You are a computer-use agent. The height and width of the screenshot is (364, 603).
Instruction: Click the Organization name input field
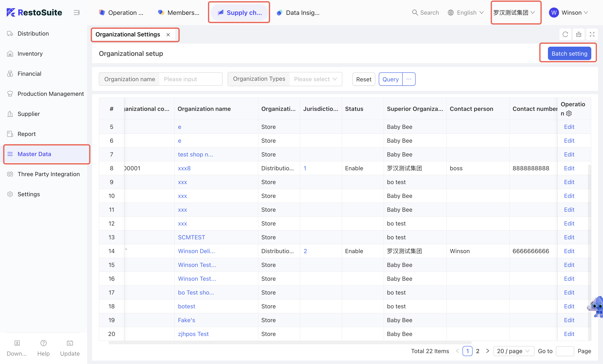point(191,79)
